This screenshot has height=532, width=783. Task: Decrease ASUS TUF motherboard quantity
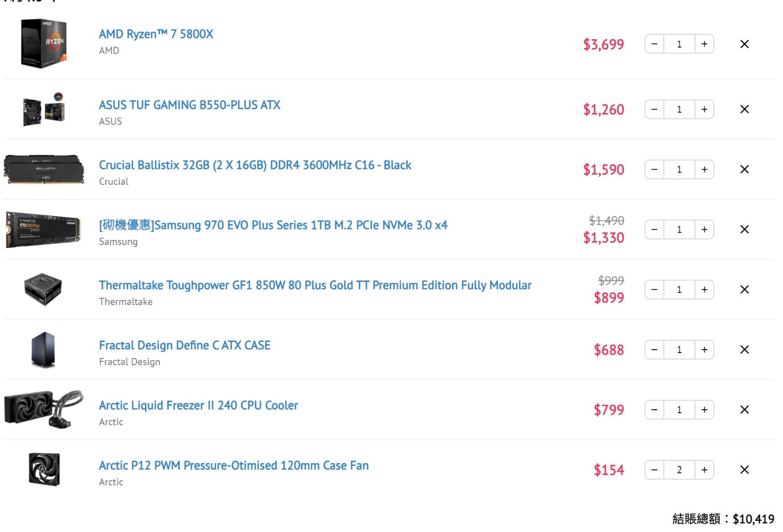(654, 109)
